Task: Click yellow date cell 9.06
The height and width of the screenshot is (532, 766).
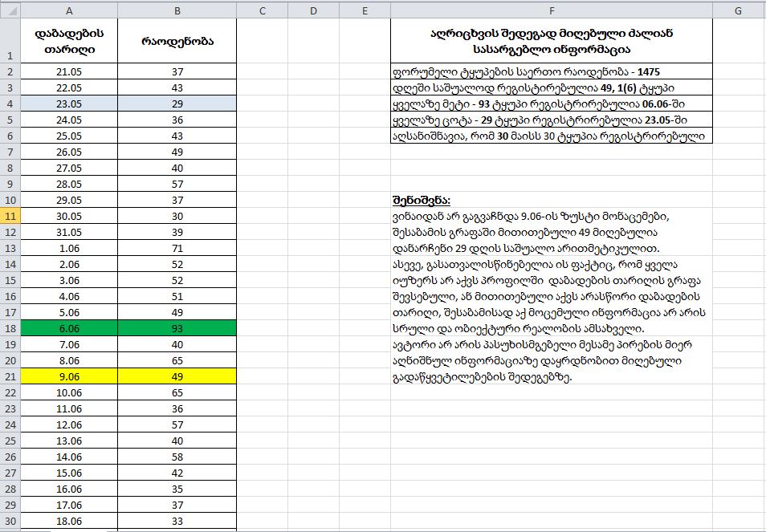Action: click(x=69, y=376)
